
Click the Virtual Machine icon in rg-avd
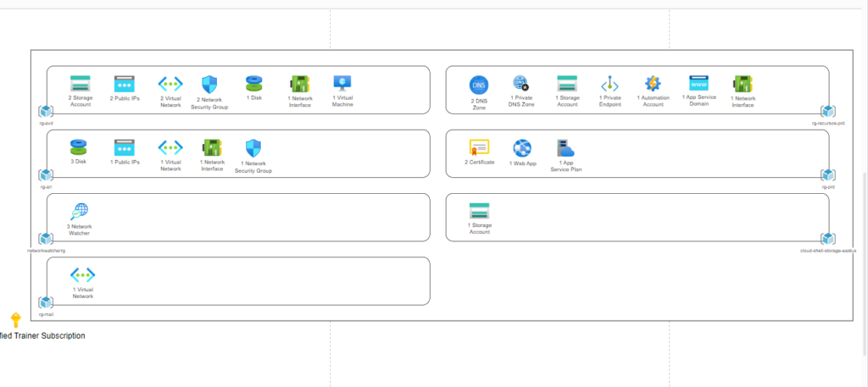342,83
